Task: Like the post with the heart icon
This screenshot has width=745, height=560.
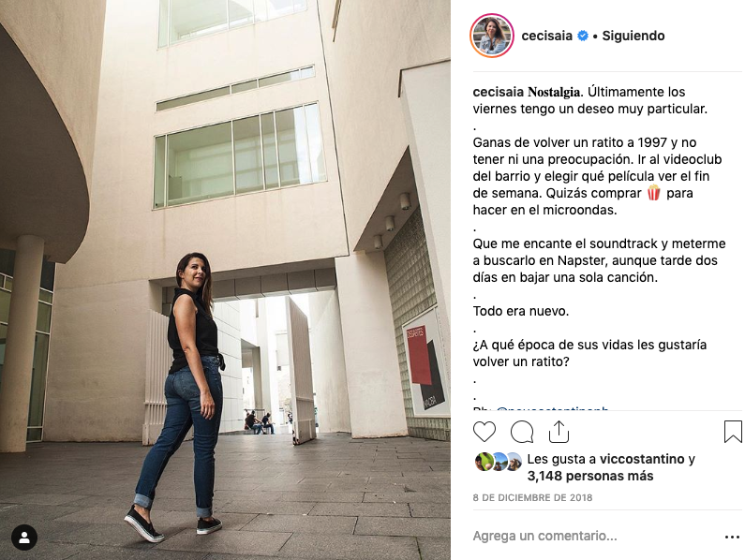Action: tap(484, 432)
